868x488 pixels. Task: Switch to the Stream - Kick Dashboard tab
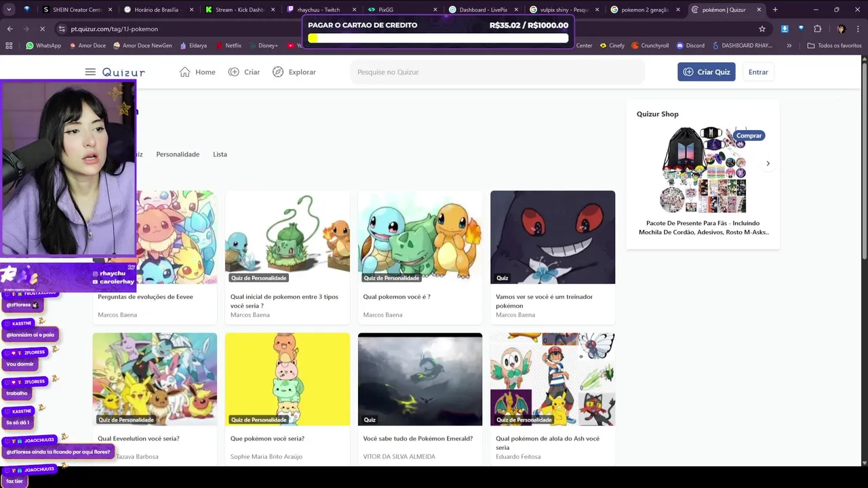[239, 9]
